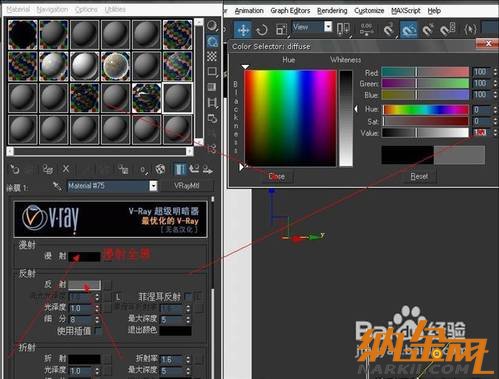Open the Graph Editors menu
Viewport: 499px width, 379px height.
point(290,11)
